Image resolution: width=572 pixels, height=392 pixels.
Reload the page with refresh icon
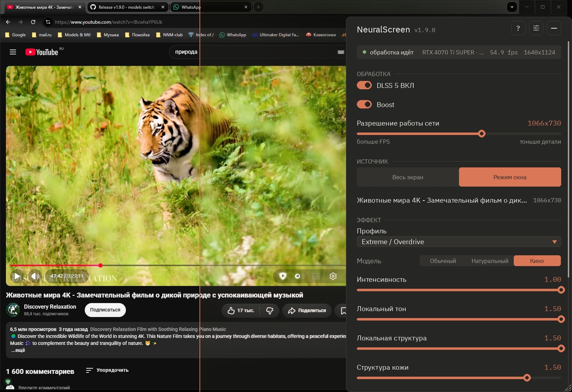pos(33,22)
